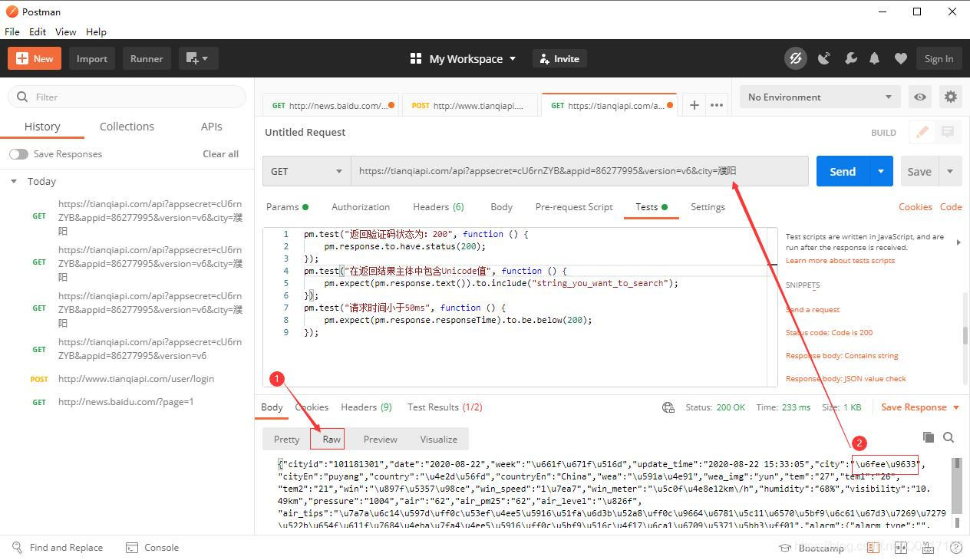Open environment quick look eye icon

tap(920, 97)
